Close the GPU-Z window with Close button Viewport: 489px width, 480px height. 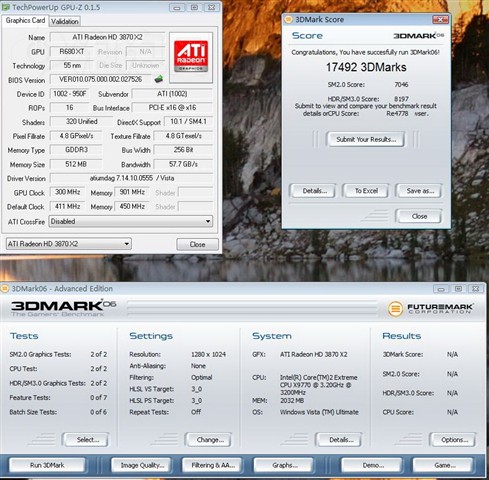[x=197, y=244]
